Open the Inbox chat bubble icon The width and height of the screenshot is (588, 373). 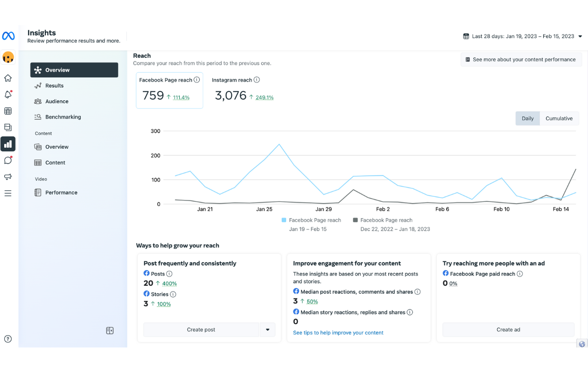[8, 160]
